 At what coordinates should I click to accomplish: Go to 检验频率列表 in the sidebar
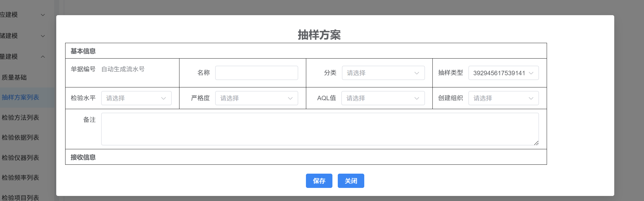click(x=20, y=178)
